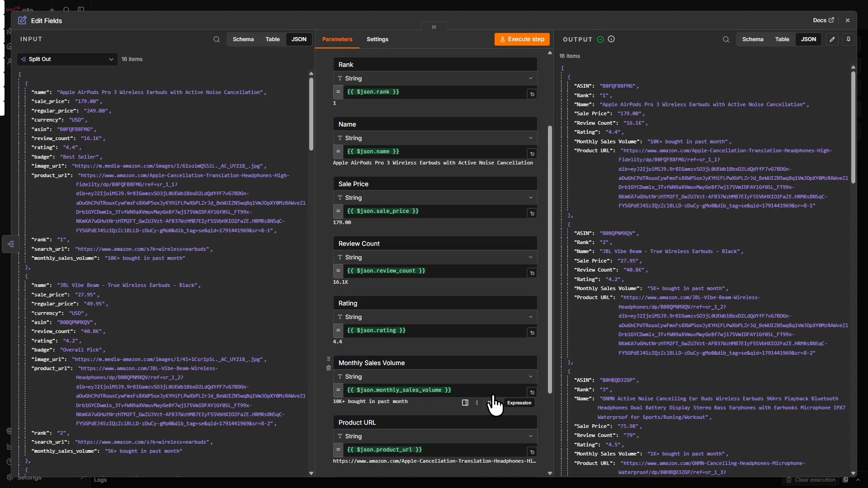Click the parameters panel vertical scrollbar
The height and width of the screenshot is (488, 868).
tap(550, 260)
